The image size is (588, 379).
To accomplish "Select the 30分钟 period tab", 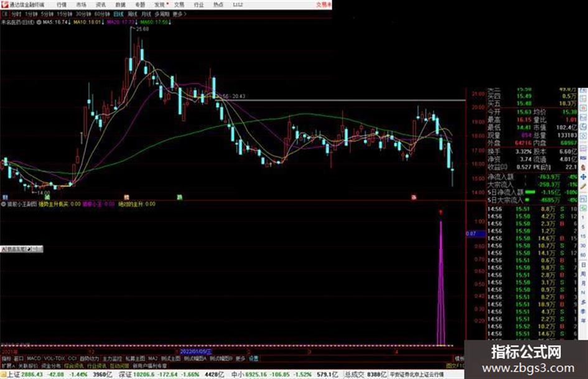I will click(x=83, y=14).
